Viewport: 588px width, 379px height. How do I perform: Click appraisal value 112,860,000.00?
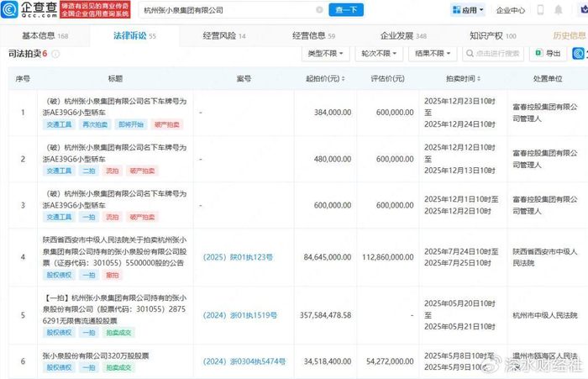(x=388, y=257)
